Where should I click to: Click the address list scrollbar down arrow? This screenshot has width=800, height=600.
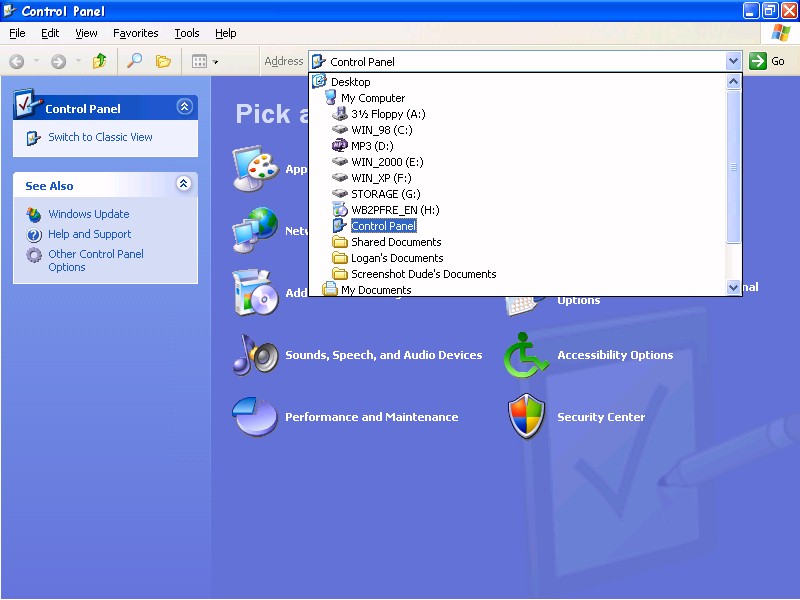pyautogui.click(x=734, y=288)
